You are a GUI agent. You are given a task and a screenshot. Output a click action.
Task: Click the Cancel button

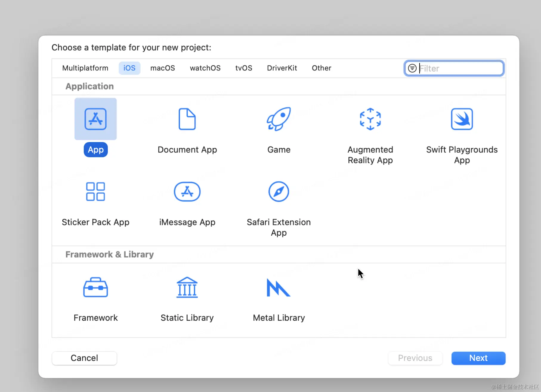(84, 358)
